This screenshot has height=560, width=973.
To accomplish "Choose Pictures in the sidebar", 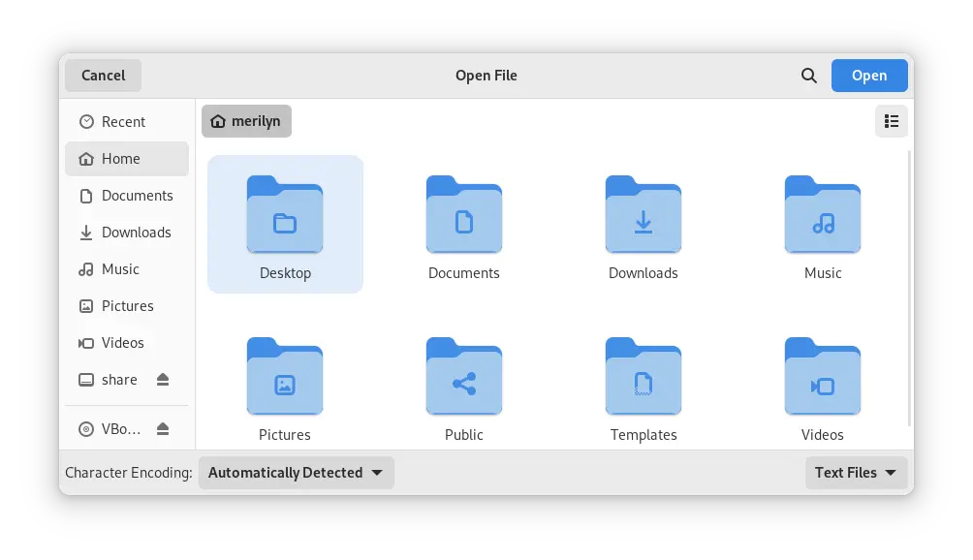I will [127, 306].
